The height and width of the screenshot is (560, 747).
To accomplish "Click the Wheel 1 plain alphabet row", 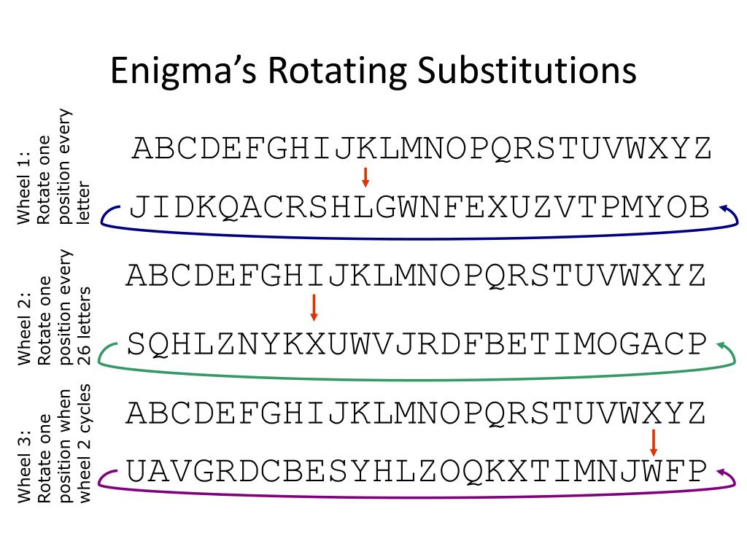I will coord(422,148).
